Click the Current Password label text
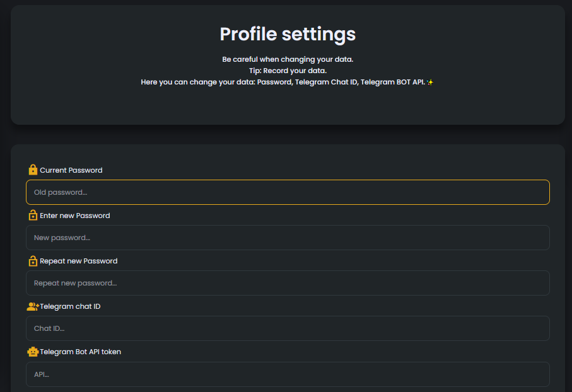572x392 pixels. (71, 170)
